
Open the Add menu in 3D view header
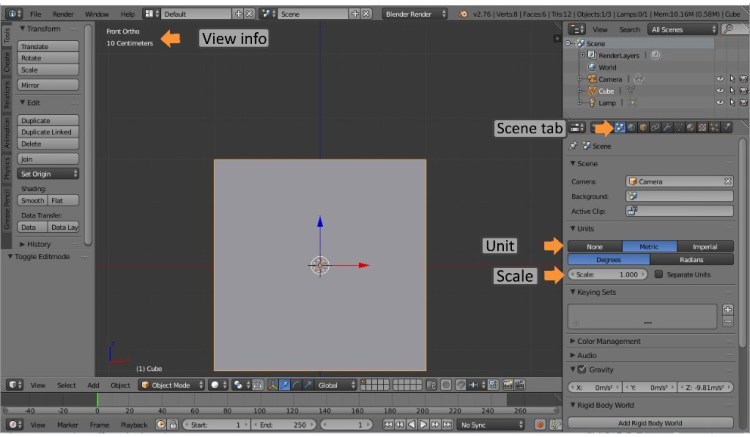point(93,385)
